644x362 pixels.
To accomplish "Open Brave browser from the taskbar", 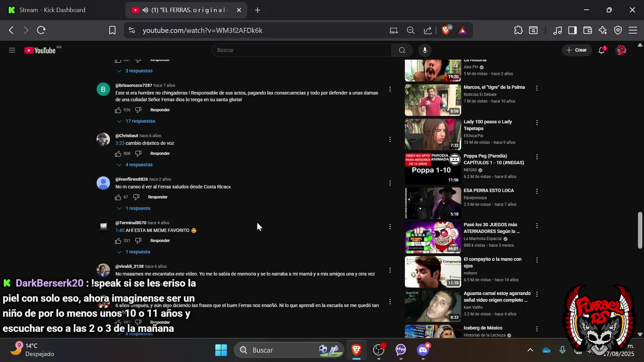I will tap(356, 350).
